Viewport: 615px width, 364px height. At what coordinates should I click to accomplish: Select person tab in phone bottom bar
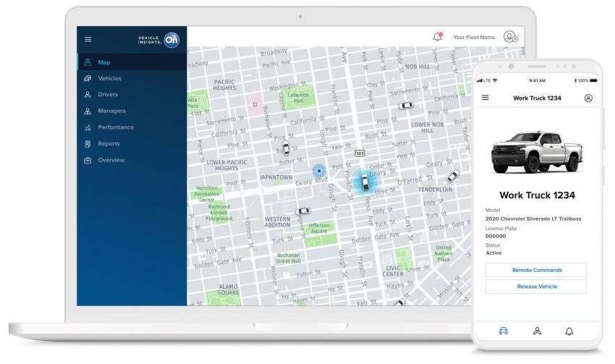pyautogui.click(x=537, y=331)
